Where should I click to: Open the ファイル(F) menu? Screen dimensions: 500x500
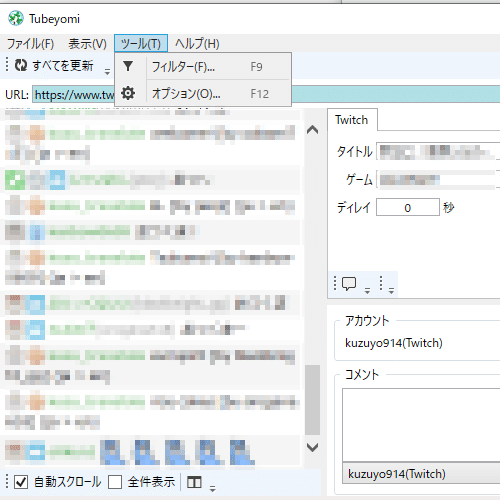(30, 44)
